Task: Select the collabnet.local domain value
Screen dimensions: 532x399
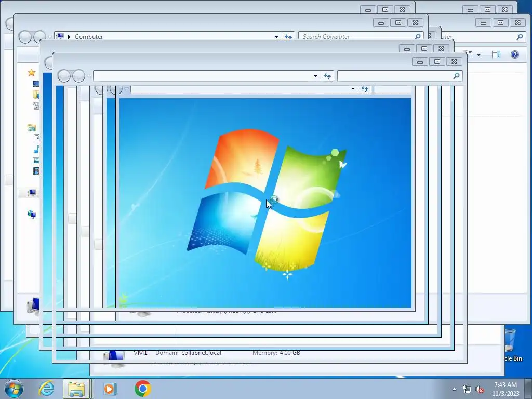Action: [x=201, y=353]
